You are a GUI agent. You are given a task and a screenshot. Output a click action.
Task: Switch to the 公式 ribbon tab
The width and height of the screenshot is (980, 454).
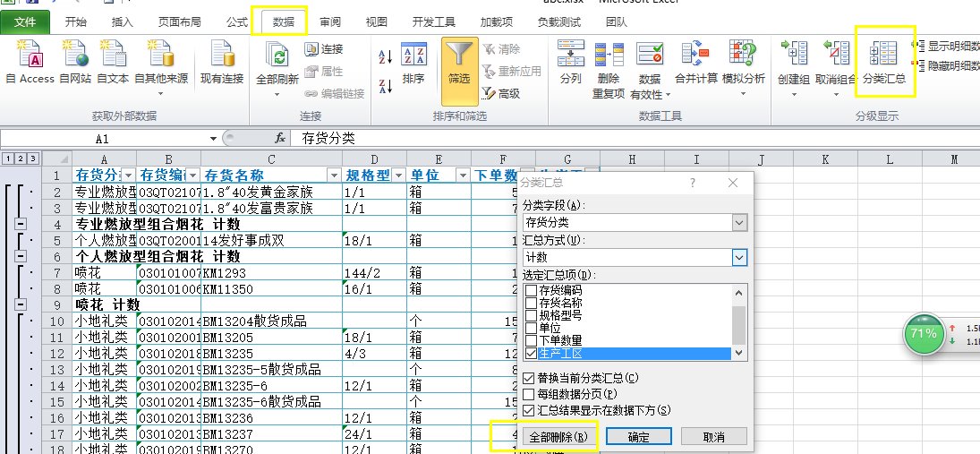pos(237,21)
